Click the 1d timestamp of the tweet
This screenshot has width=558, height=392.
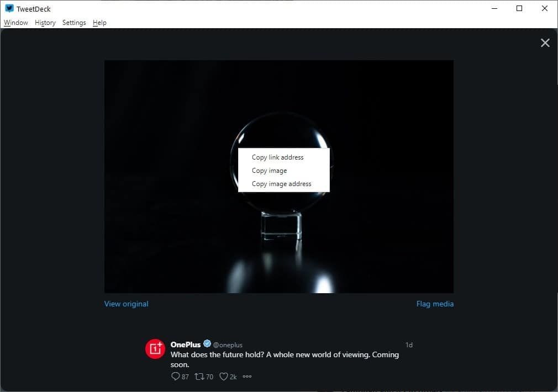click(x=409, y=345)
